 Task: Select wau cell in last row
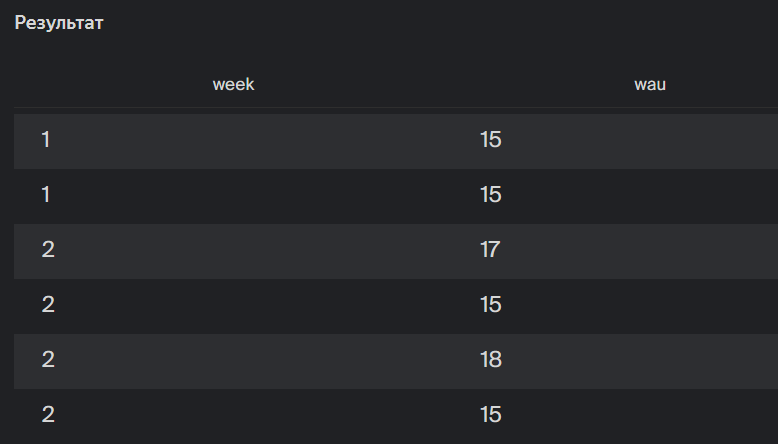(490, 414)
